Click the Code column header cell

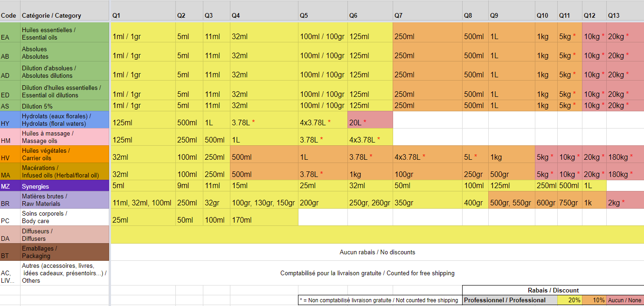tap(9, 15)
